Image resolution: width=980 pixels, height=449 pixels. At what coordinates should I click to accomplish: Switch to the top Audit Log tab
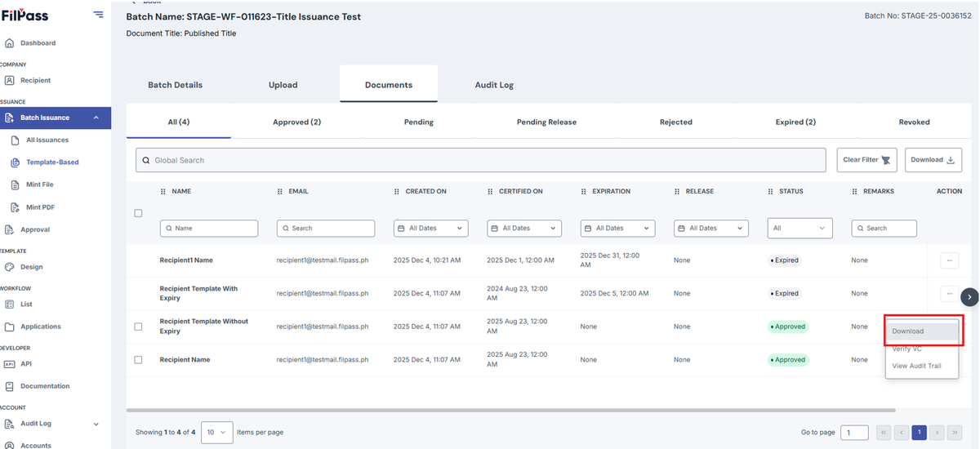pos(494,85)
